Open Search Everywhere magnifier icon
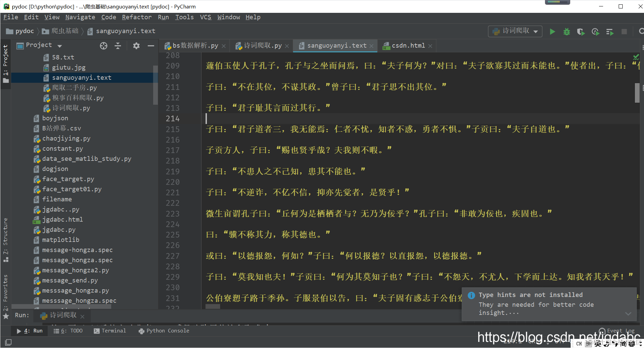 [641, 31]
